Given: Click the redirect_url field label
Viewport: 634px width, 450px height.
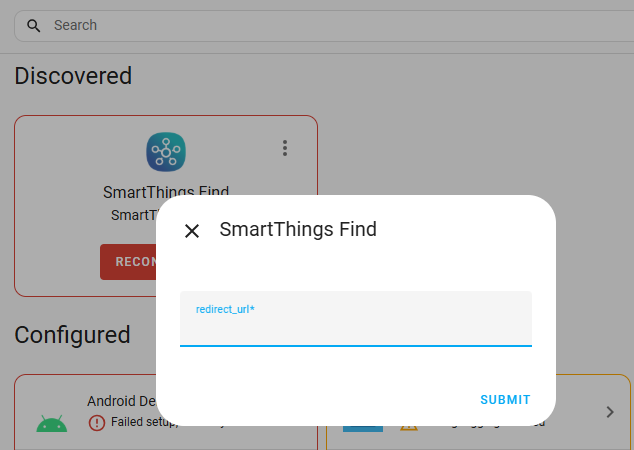Looking at the screenshot, I should click(x=225, y=309).
